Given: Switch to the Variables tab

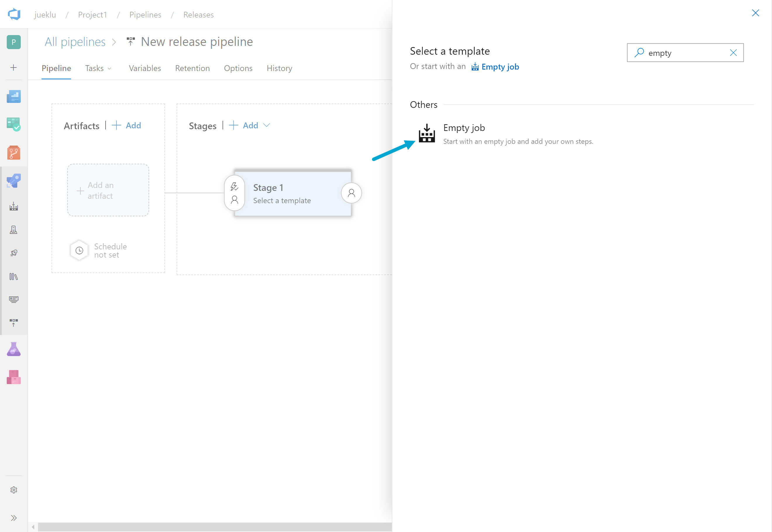Looking at the screenshot, I should pos(145,68).
